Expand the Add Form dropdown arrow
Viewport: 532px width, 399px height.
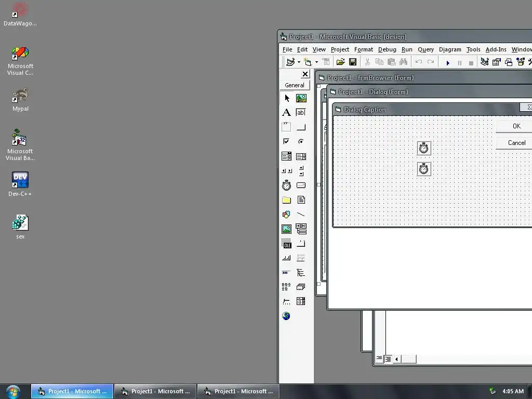(316, 62)
